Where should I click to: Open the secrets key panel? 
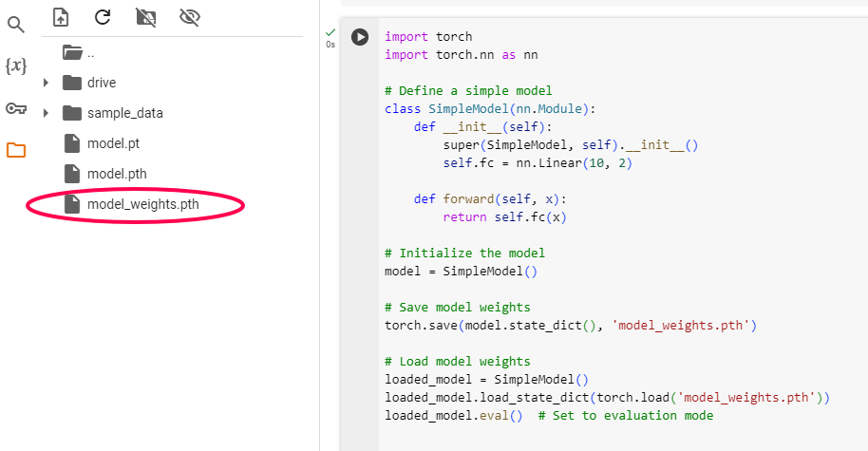point(16,108)
